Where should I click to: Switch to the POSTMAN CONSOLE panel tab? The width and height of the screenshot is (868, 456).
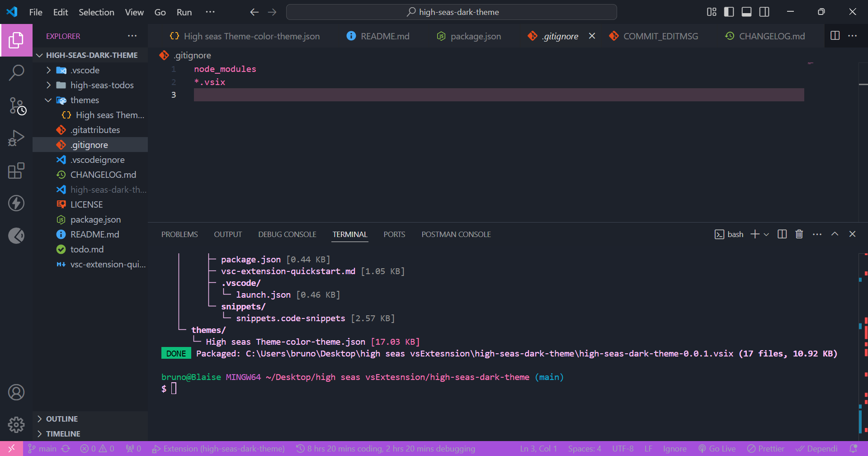pyautogui.click(x=456, y=234)
